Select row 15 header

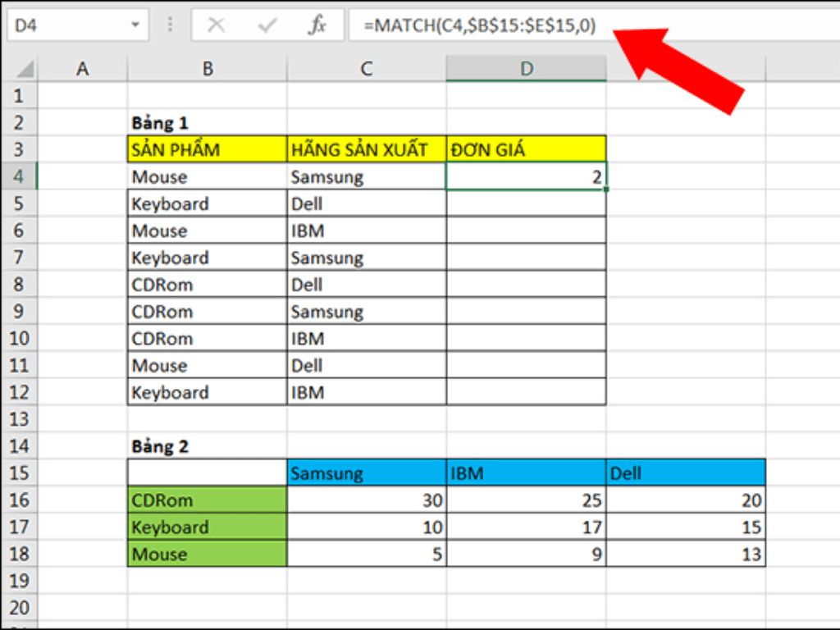(x=20, y=473)
